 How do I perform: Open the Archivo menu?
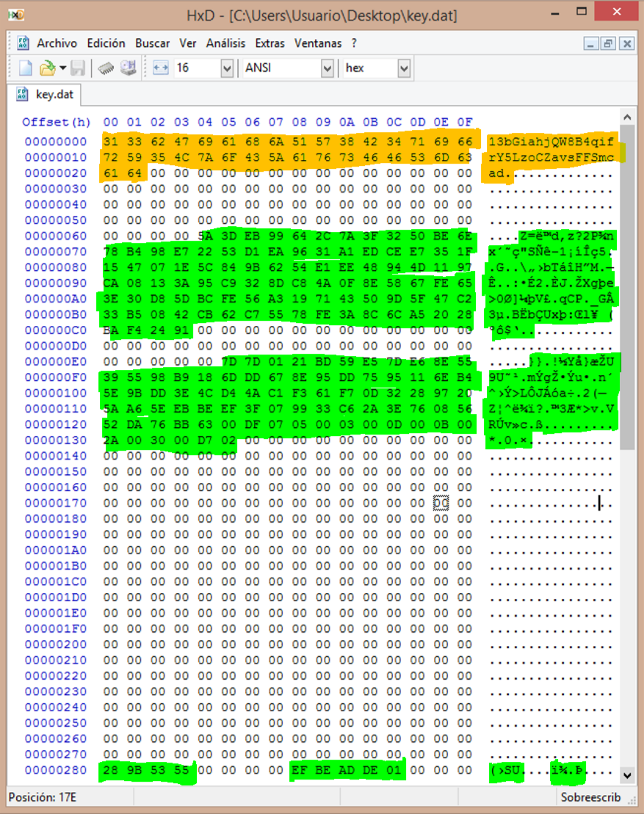(57, 43)
